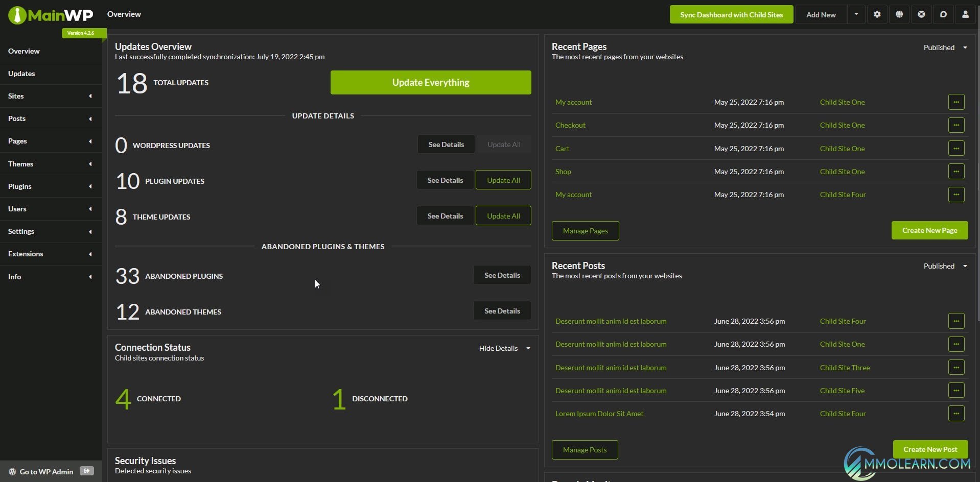See Details for WordPress updates
The image size is (980, 482).
coord(446,144)
